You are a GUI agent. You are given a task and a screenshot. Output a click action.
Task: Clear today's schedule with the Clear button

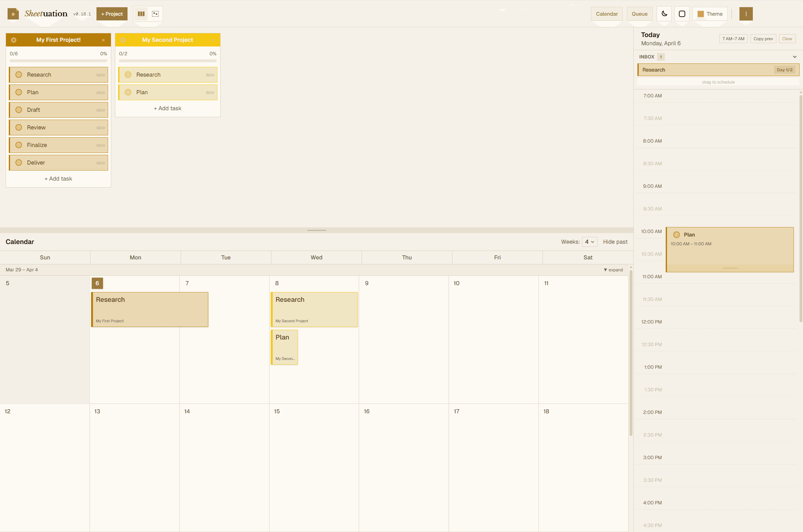click(787, 38)
